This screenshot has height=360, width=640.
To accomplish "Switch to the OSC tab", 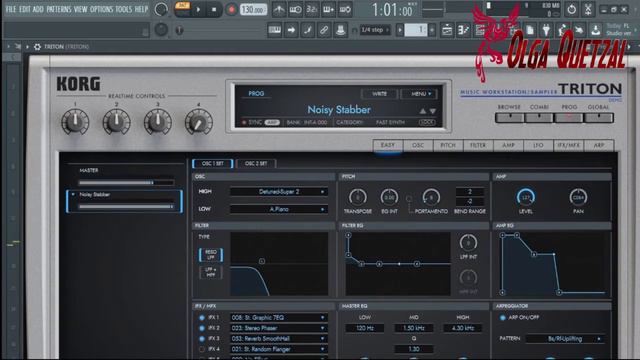I will [418, 145].
